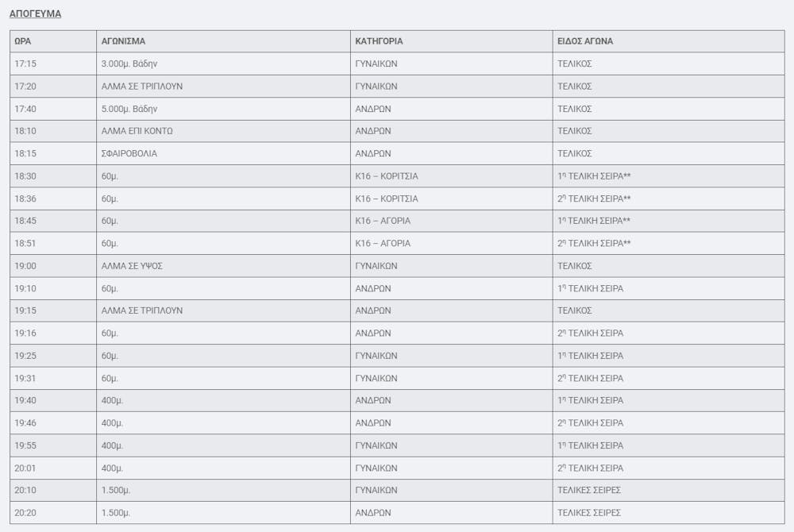The height and width of the screenshot is (532, 794).
Task: Click the 18:51 time cell
Action: click(25, 243)
